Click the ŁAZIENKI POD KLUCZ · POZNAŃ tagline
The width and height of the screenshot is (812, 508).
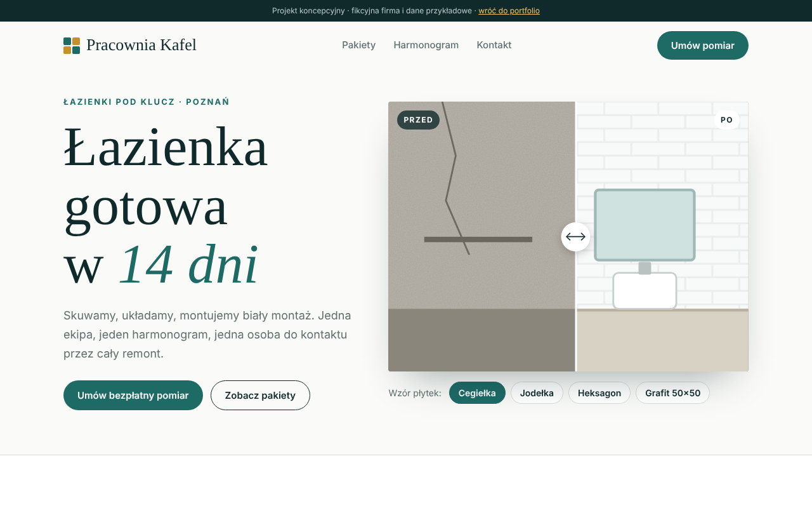[x=147, y=102]
